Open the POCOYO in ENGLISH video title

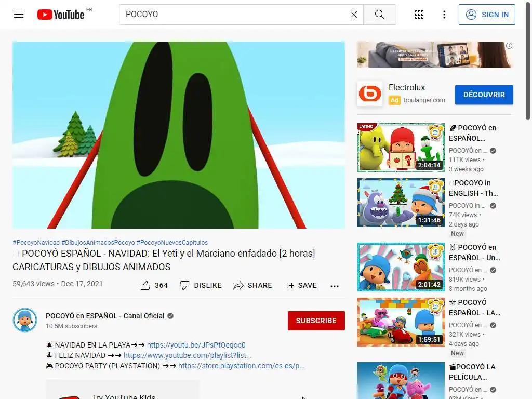[474, 188]
